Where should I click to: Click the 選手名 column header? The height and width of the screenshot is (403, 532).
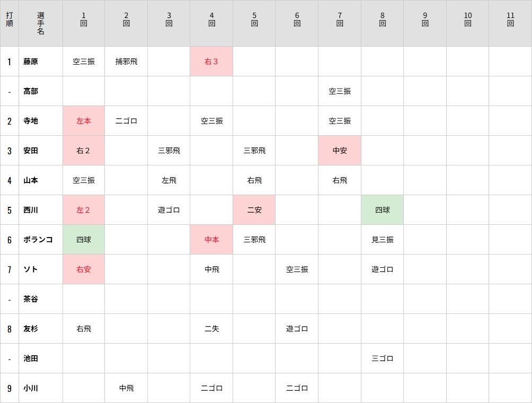click(41, 23)
